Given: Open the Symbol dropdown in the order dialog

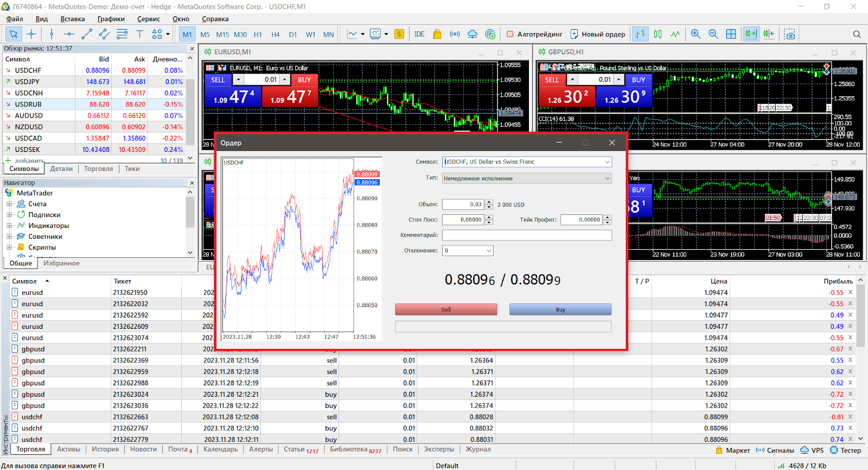Looking at the screenshot, I should 607,162.
